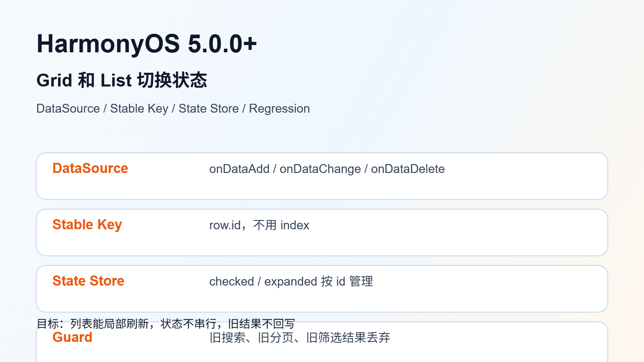Click the DataSource / Stable Key breadcrumb line
Image resolution: width=644 pixels, height=362 pixels.
tap(173, 109)
